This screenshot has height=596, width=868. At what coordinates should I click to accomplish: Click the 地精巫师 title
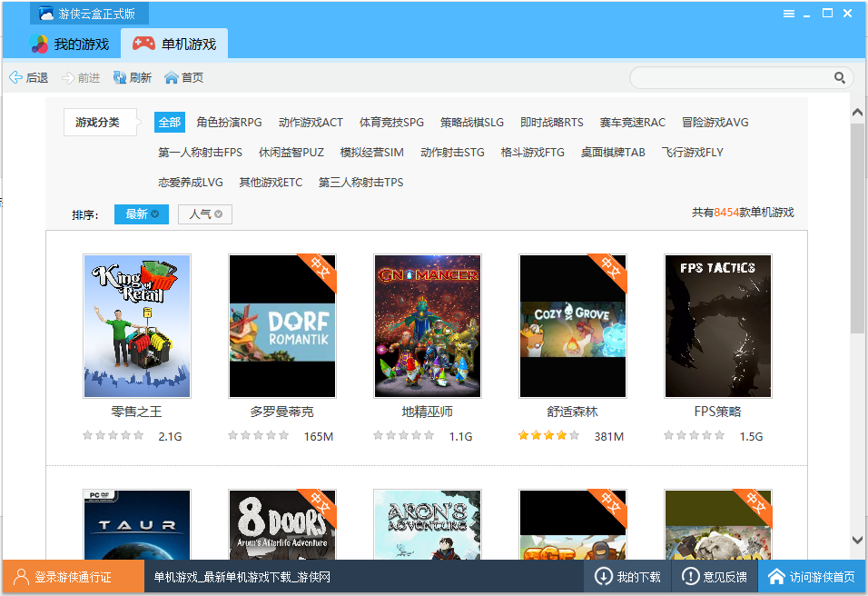point(428,412)
